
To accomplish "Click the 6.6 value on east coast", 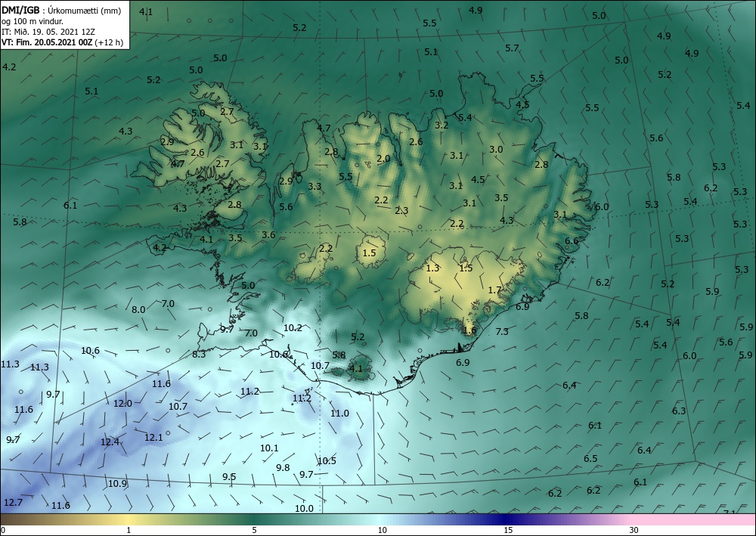I will (572, 241).
